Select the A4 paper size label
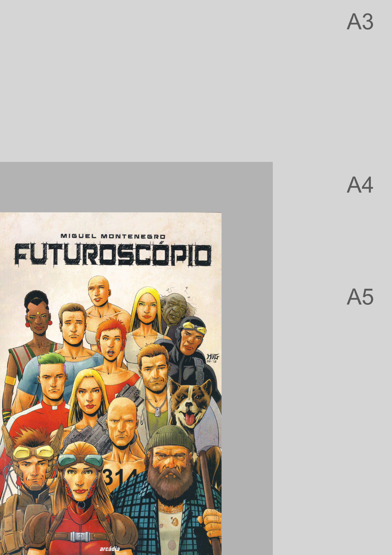 (360, 185)
